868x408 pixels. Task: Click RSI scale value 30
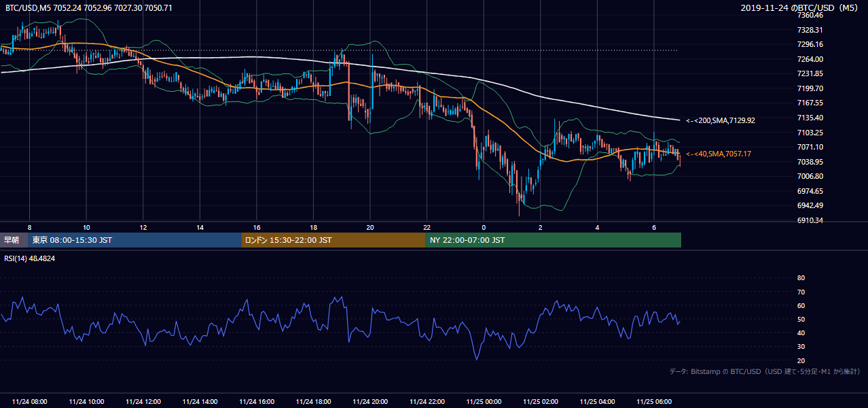click(801, 347)
